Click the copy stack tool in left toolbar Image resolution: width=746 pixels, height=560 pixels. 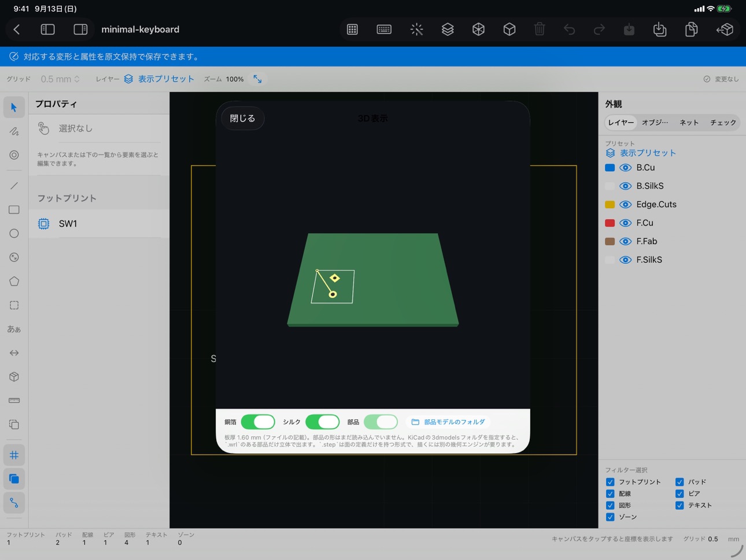14,425
